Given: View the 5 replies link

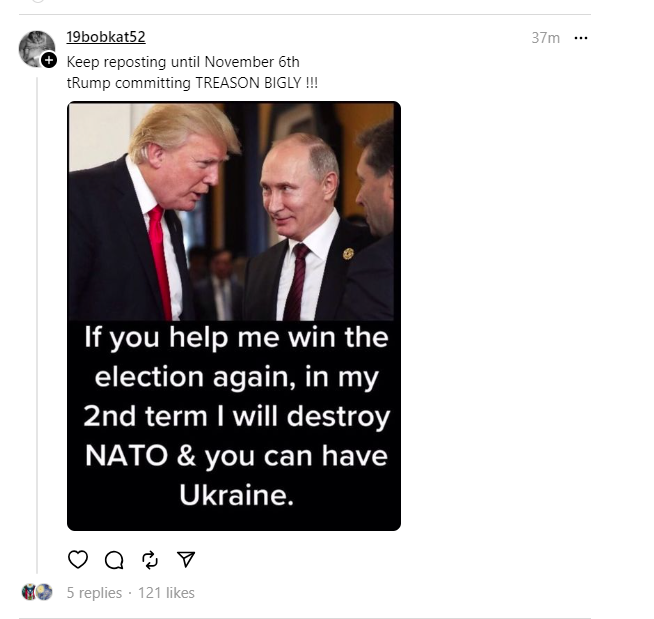Looking at the screenshot, I should click(94, 593).
